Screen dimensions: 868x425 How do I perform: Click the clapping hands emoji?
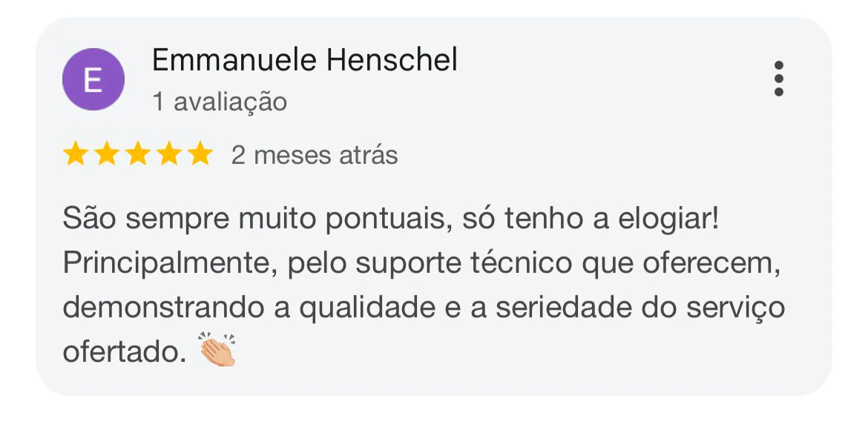[x=217, y=350]
